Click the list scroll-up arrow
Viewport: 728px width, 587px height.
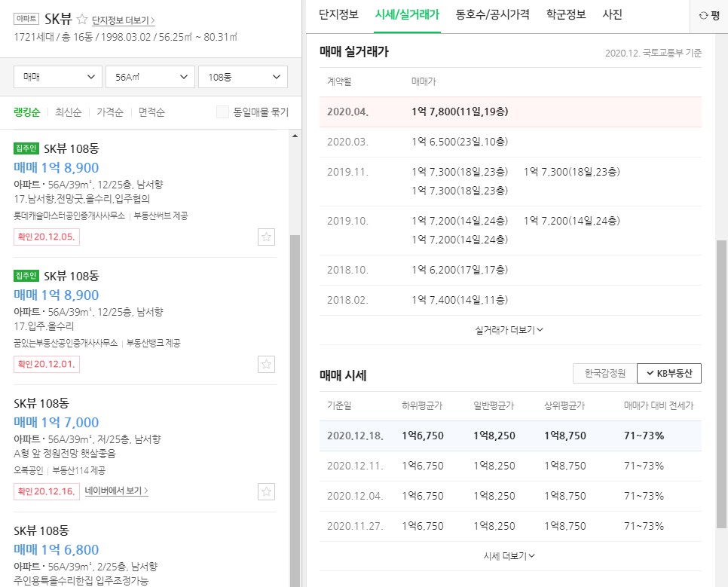click(295, 136)
